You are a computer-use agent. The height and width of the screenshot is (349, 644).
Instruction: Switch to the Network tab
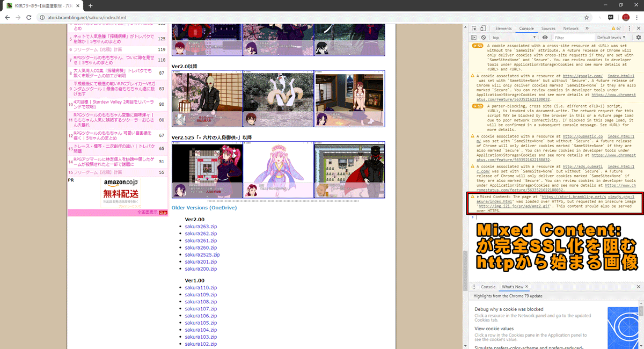(x=570, y=28)
